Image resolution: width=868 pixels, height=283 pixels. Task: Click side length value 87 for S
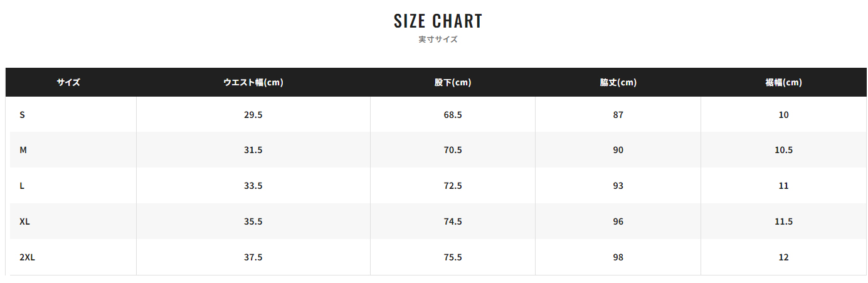(x=618, y=115)
